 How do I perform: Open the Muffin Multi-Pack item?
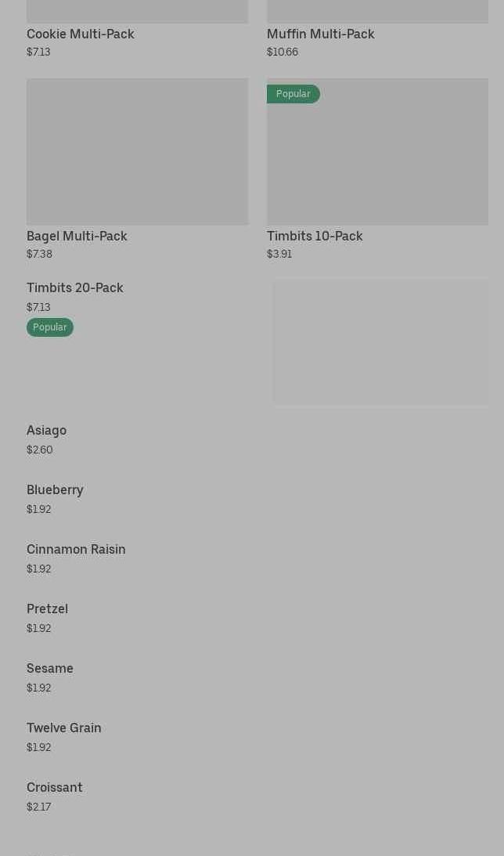click(x=320, y=34)
